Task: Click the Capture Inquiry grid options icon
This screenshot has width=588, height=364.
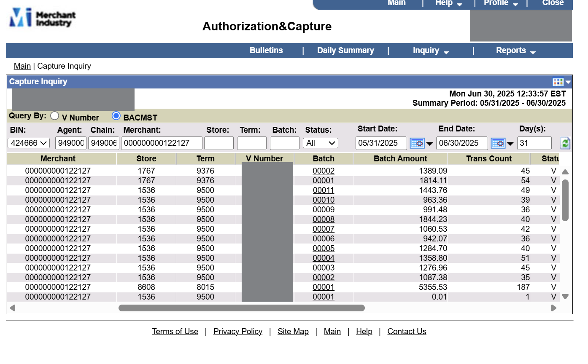Action: (x=558, y=82)
